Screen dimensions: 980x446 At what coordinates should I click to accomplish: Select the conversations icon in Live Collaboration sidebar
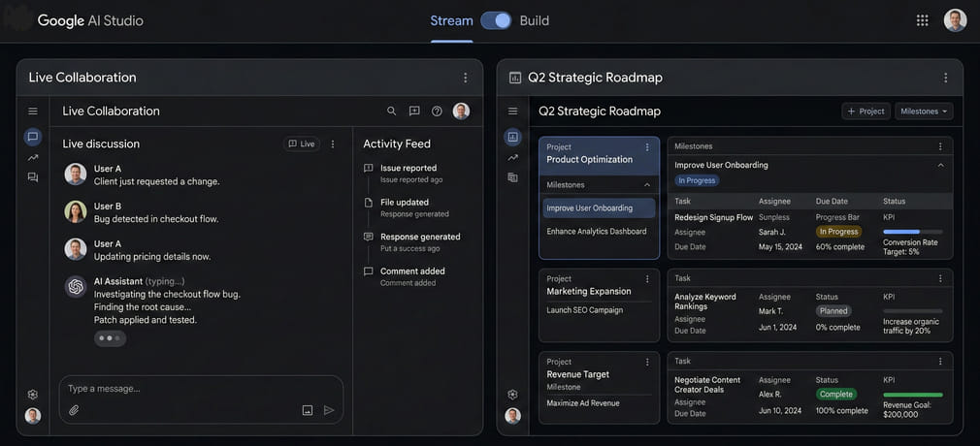click(33, 177)
